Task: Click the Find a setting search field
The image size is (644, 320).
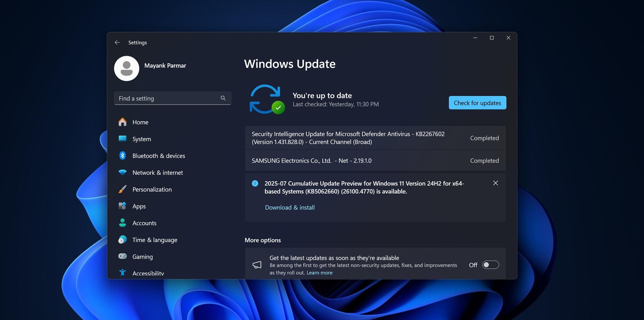Action: pos(165,98)
